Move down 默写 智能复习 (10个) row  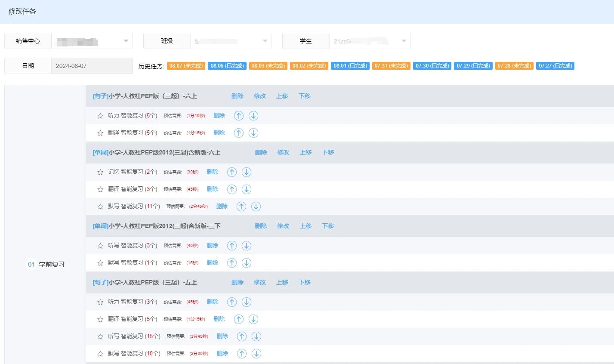(256, 354)
